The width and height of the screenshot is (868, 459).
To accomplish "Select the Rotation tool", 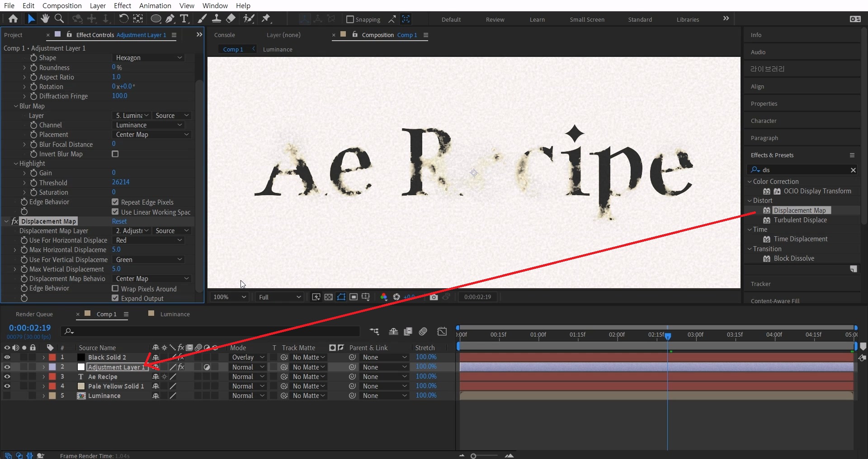I will click(x=123, y=19).
